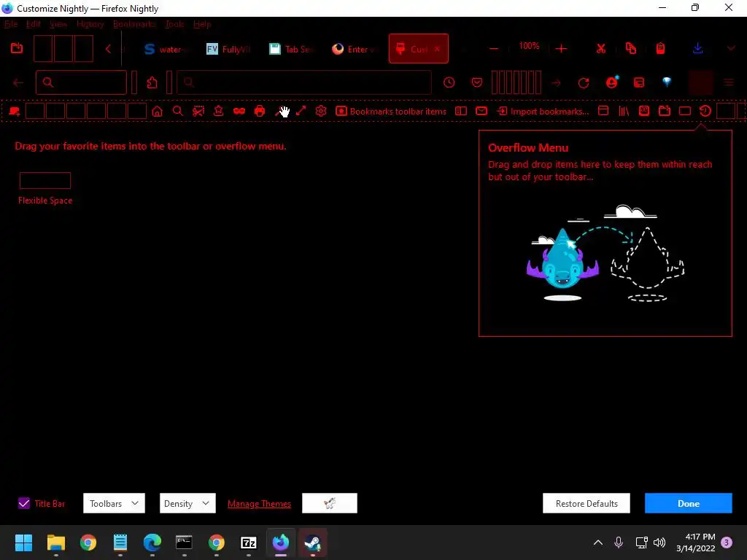Open the Bookmarks menu
This screenshot has width=747, height=560.
pyautogui.click(x=134, y=24)
